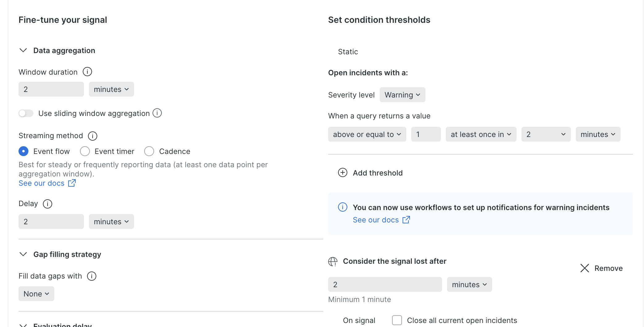
Task: Change the Fill data gaps None dropdown
Action: click(x=36, y=293)
